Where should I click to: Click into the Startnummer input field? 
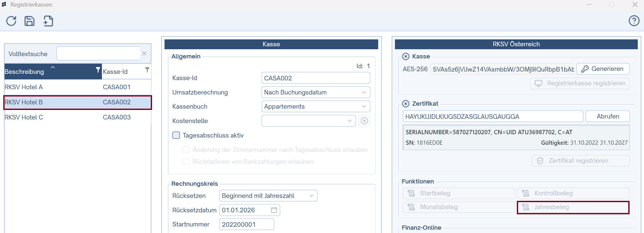[246, 224]
